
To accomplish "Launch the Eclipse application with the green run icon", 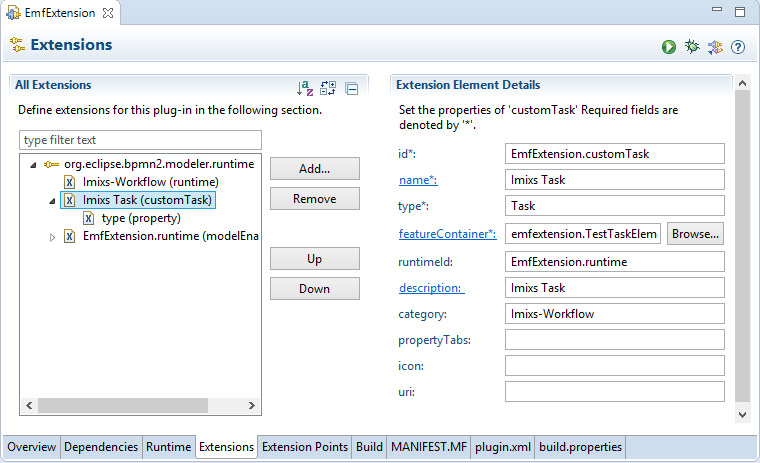I will point(668,47).
